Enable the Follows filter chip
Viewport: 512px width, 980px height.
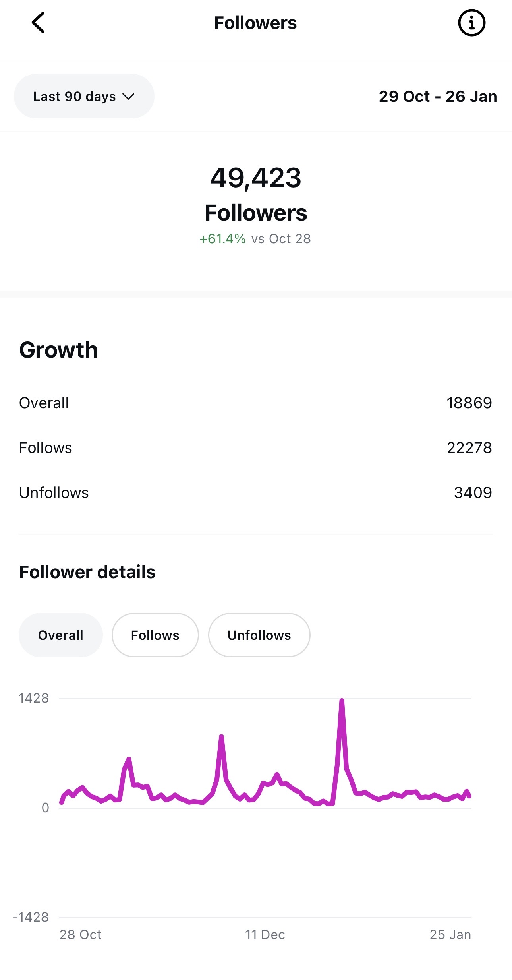[155, 635]
